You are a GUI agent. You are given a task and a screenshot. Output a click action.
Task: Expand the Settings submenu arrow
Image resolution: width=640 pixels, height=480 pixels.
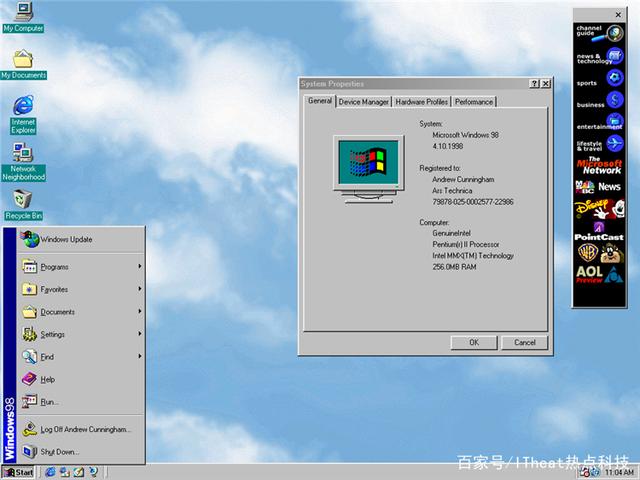140,333
